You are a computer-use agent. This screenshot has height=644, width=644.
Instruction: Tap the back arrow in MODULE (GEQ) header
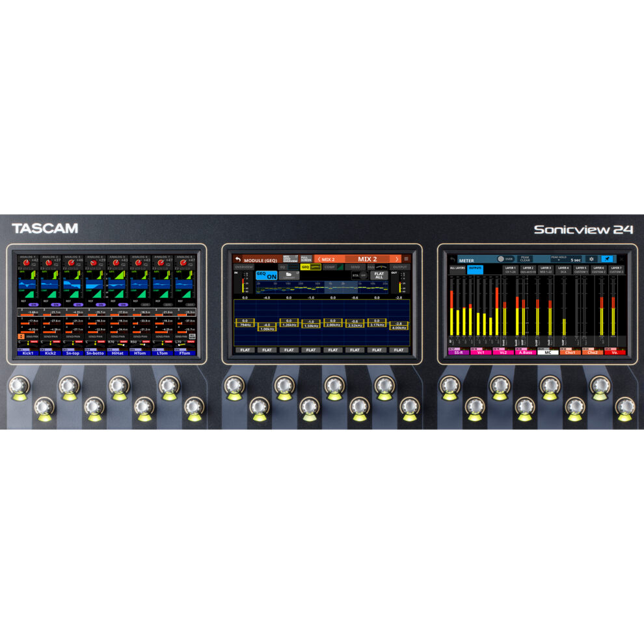[238, 259]
